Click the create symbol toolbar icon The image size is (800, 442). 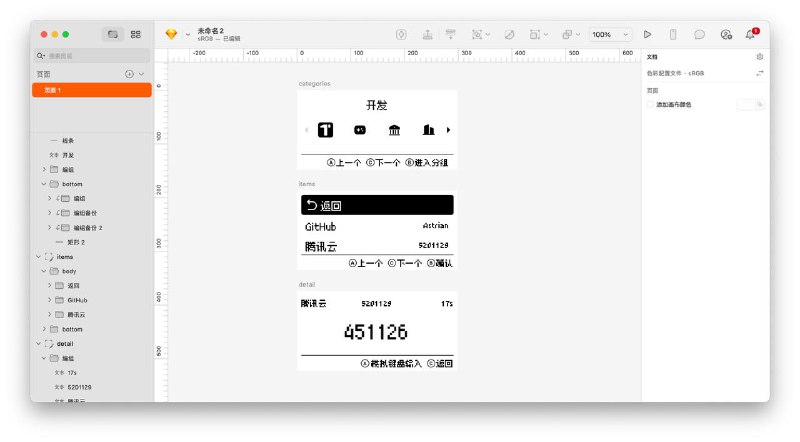tap(401, 34)
